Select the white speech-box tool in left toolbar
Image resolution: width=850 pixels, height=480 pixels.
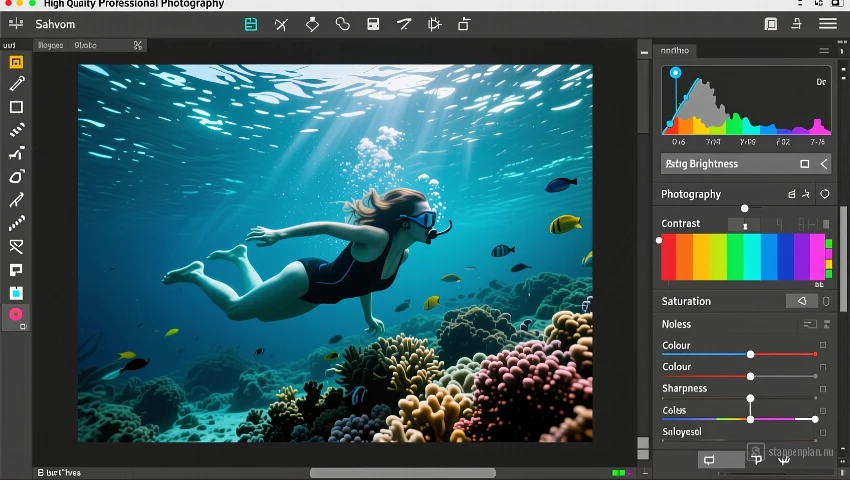16,270
